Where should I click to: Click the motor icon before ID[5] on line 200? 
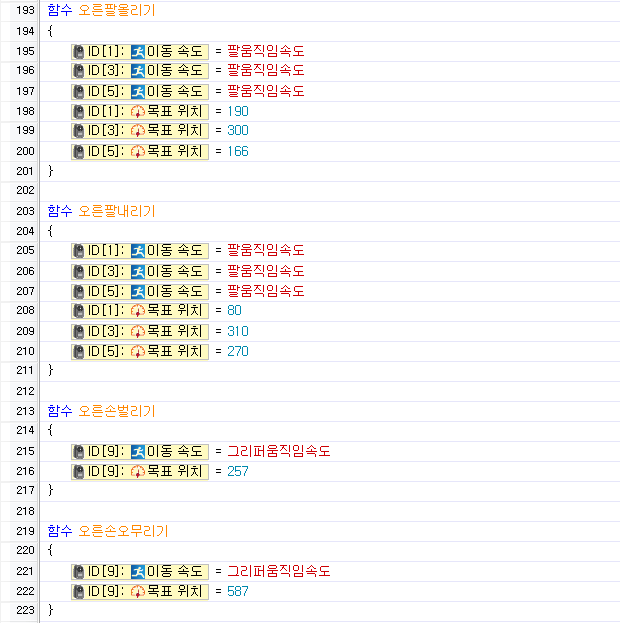[79, 151]
